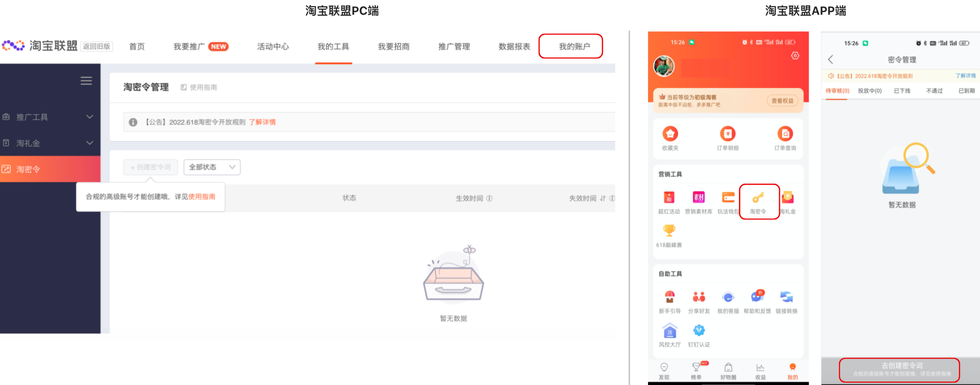Click the 状态 column header

pyautogui.click(x=349, y=198)
